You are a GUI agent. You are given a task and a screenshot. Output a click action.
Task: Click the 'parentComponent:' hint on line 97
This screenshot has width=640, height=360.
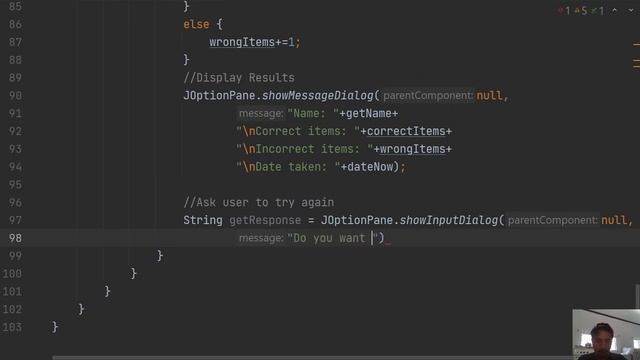pyautogui.click(x=553, y=220)
